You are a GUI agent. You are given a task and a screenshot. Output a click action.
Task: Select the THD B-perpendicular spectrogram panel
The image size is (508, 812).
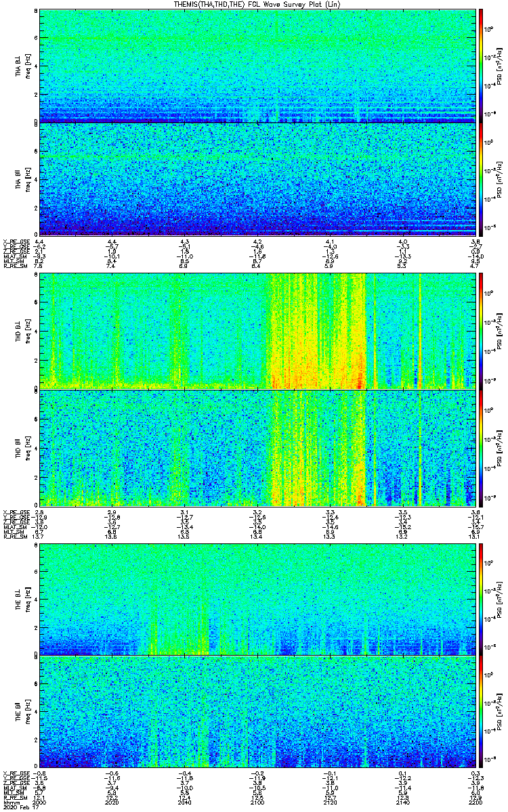tap(257, 331)
